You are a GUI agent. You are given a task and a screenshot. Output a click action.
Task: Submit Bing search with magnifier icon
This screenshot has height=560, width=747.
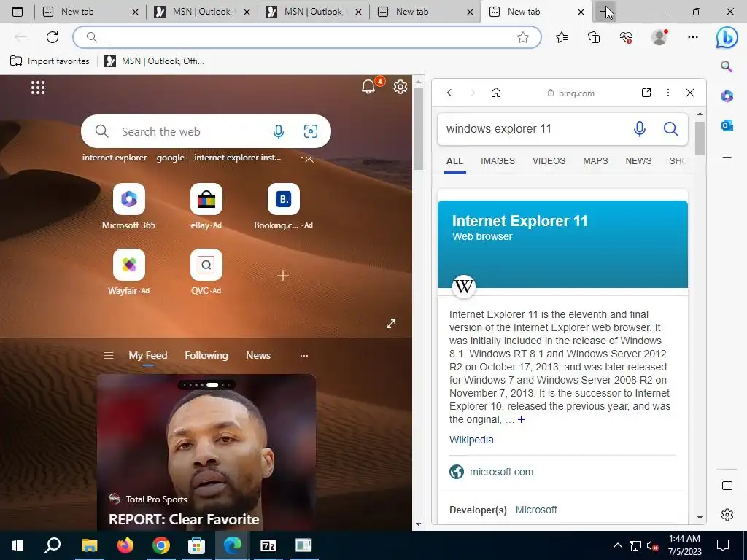[671, 129]
